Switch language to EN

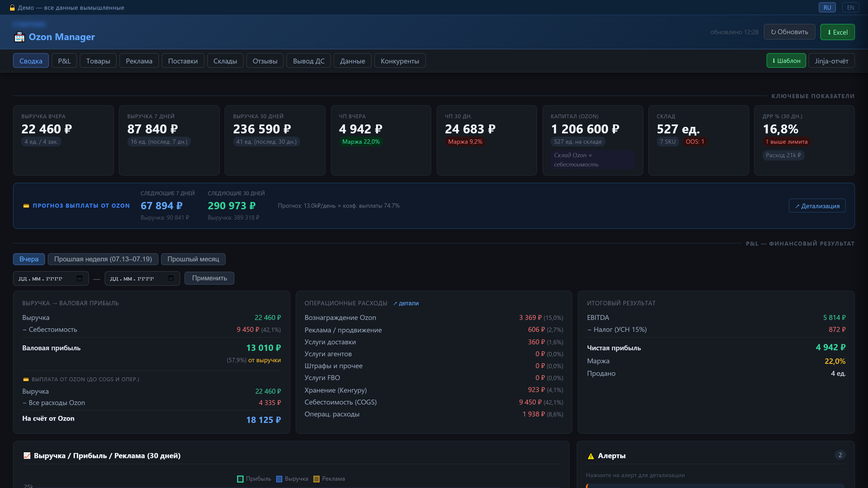tap(850, 7)
